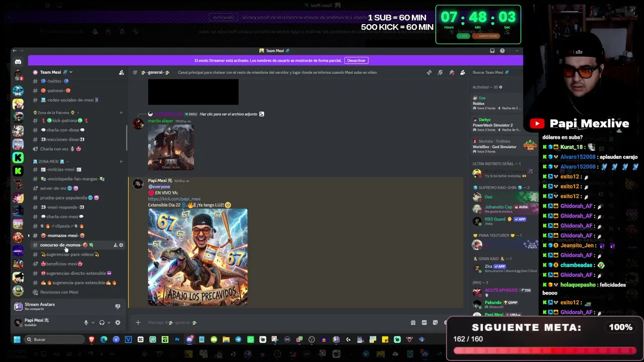644x362 pixels.
Task: Open the kick-patrona channel
Action: pos(78,121)
